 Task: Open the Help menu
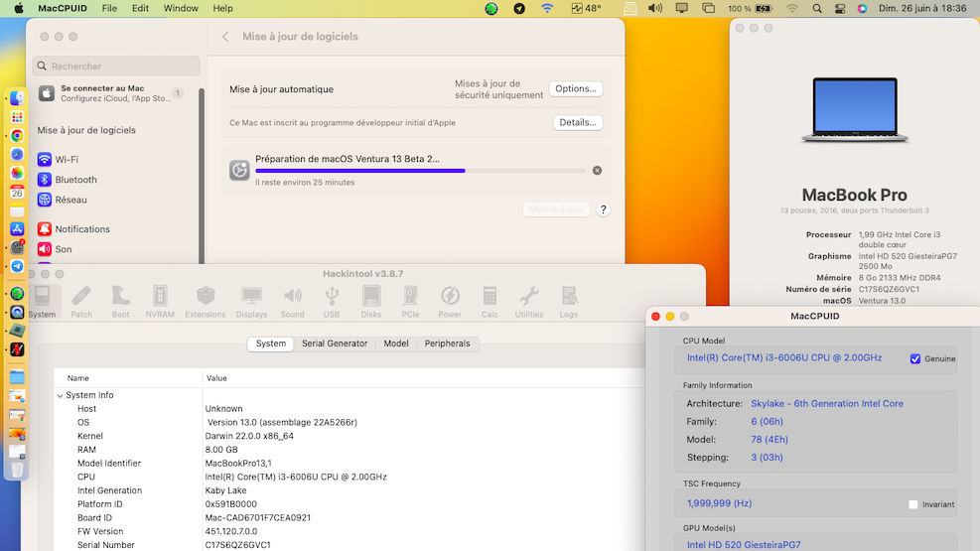coord(222,8)
